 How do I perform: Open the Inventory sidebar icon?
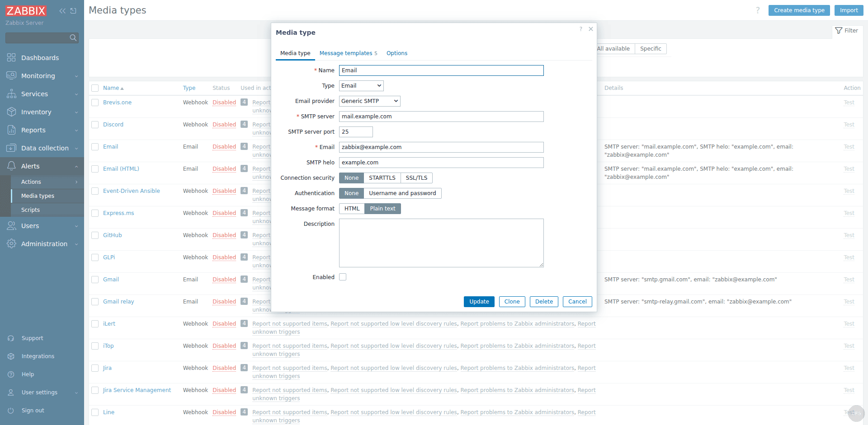click(x=12, y=112)
